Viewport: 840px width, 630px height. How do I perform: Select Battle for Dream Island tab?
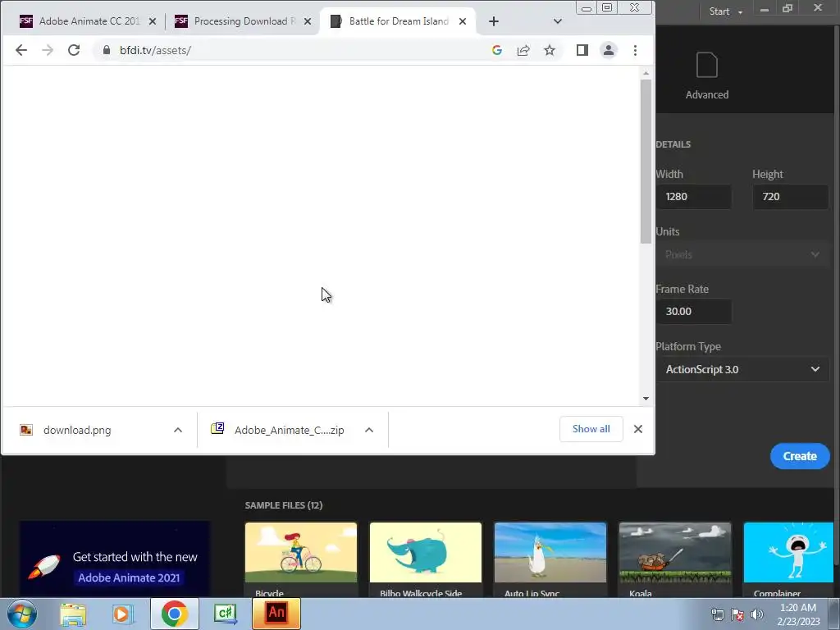(399, 21)
